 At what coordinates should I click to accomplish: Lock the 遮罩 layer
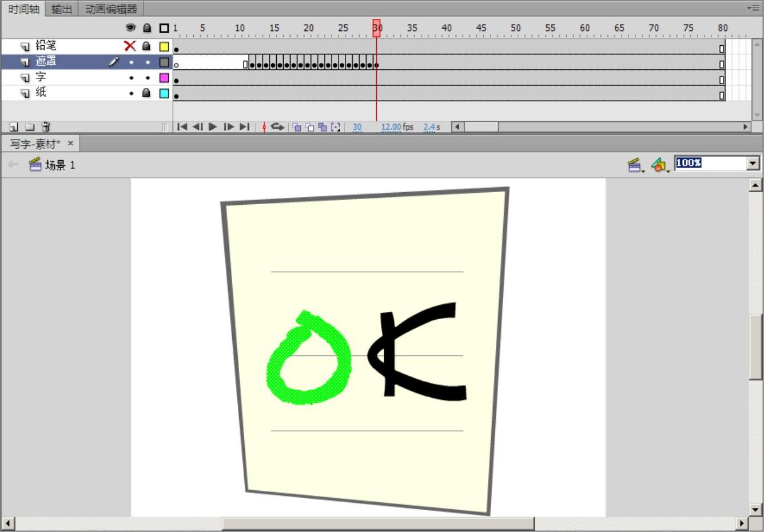click(x=148, y=62)
